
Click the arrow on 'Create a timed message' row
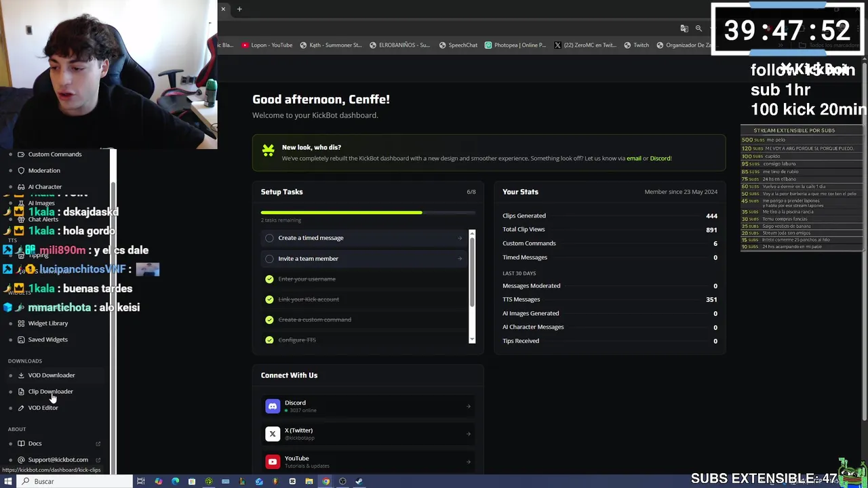tap(460, 238)
